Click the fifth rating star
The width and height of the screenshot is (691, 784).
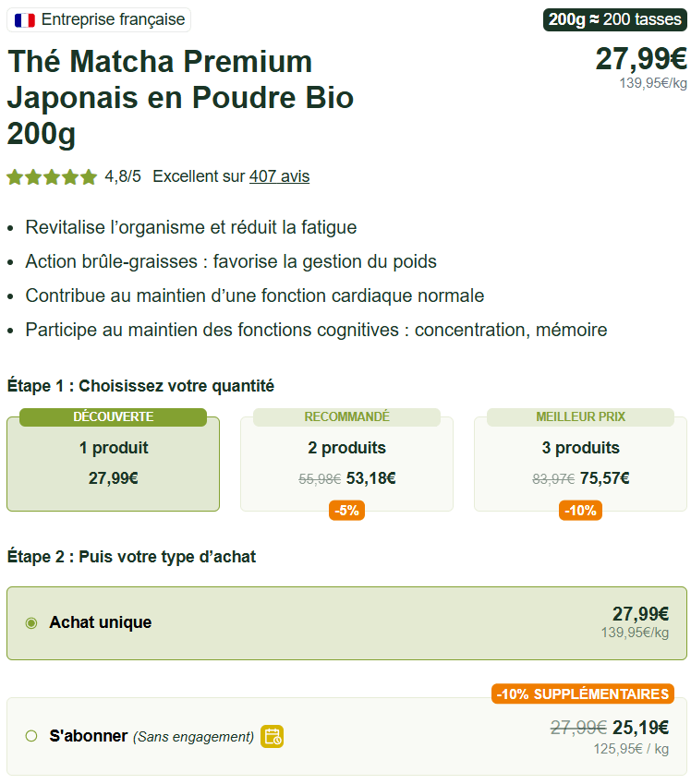point(89,176)
